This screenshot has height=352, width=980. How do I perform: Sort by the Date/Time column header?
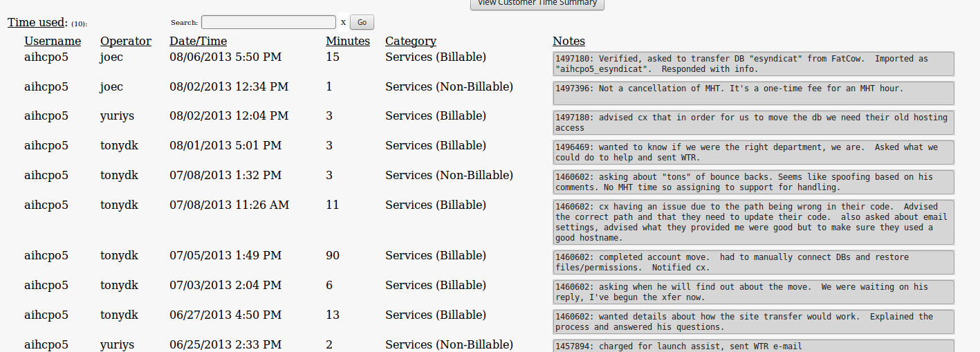pos(198,41)
